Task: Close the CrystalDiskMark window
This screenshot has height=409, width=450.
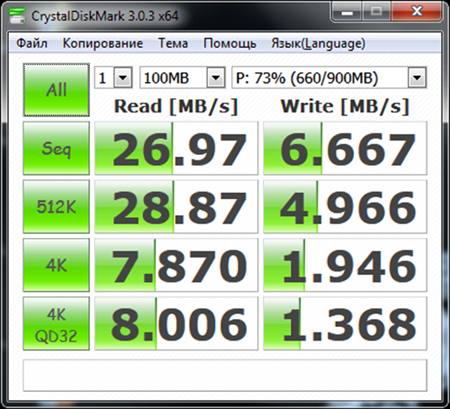Action: [x=417, y=12]
